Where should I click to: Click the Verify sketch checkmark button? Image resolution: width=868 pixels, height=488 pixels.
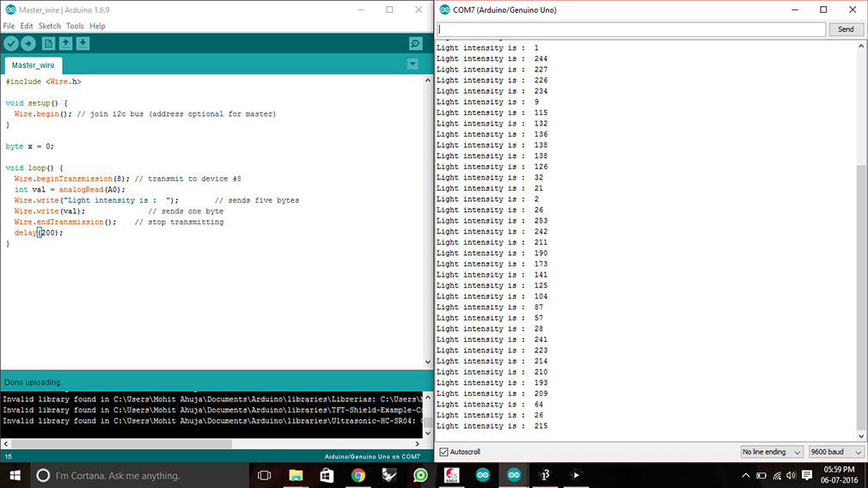coord(11,44)
